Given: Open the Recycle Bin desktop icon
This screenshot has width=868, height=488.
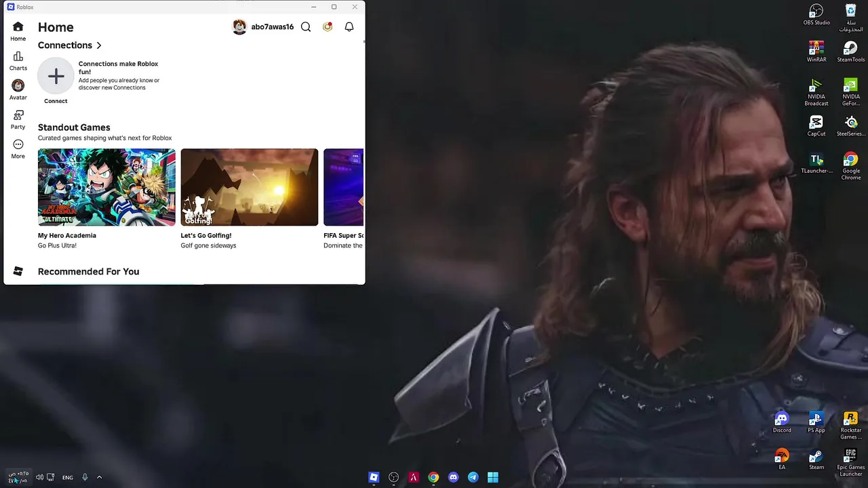Looking at the screenshot, I should pyautogui.click(x=850, y=18).
